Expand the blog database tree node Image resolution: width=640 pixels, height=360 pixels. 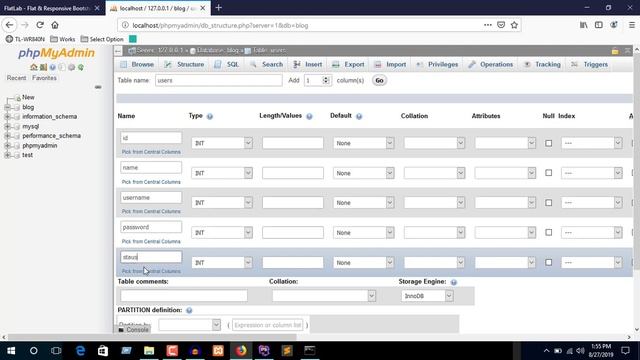(x=7, y=107)
